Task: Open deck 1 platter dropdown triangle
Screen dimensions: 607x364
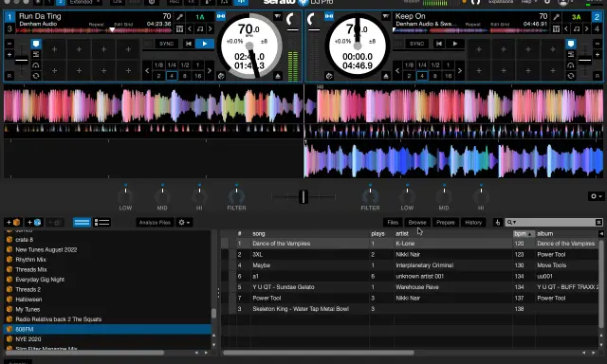Action: [278, 16]
